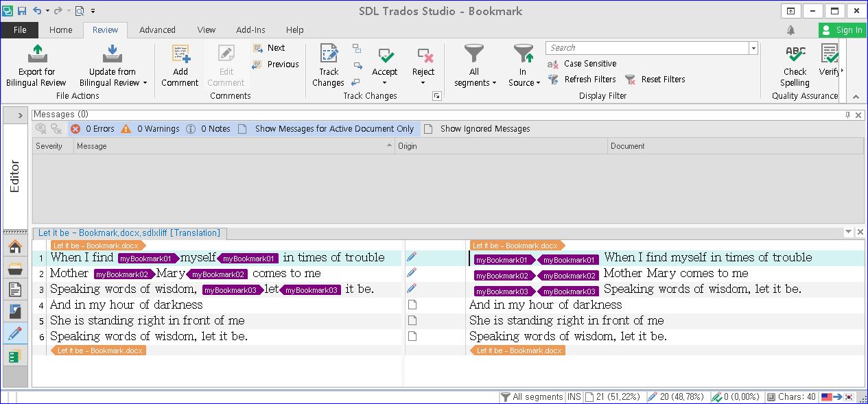
Task: Click the Sign In button
Action: coord(842,30)
